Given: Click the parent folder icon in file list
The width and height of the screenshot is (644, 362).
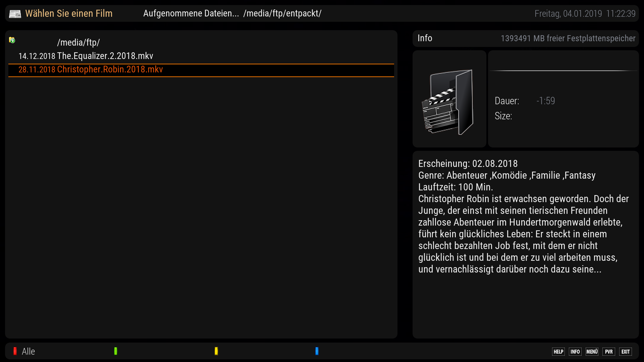Looking at the screenshot, I should (x=12, y=40).
